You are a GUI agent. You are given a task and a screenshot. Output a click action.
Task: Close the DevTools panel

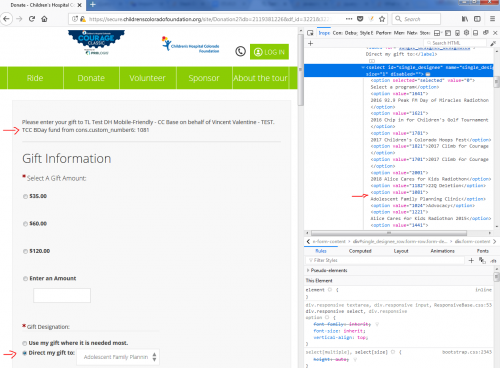click(x=495, y=33)
